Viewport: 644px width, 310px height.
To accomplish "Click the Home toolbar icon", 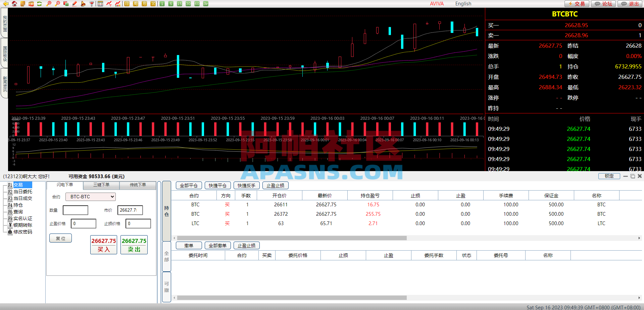I will 14,4.
